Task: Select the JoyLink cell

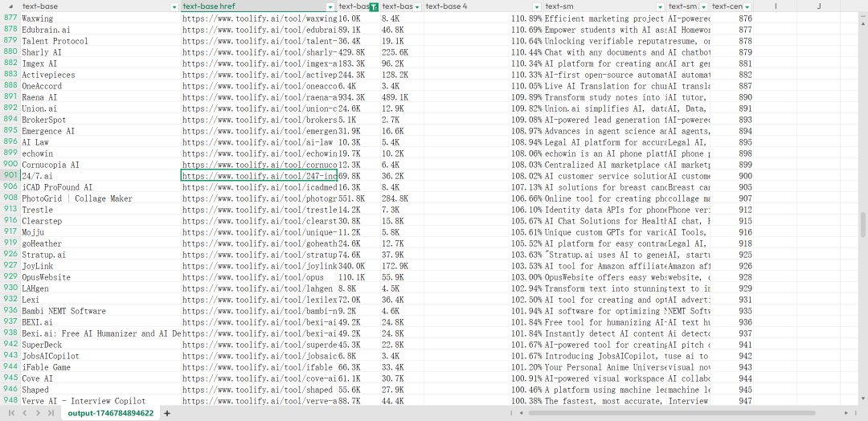Action: (100, 266)
